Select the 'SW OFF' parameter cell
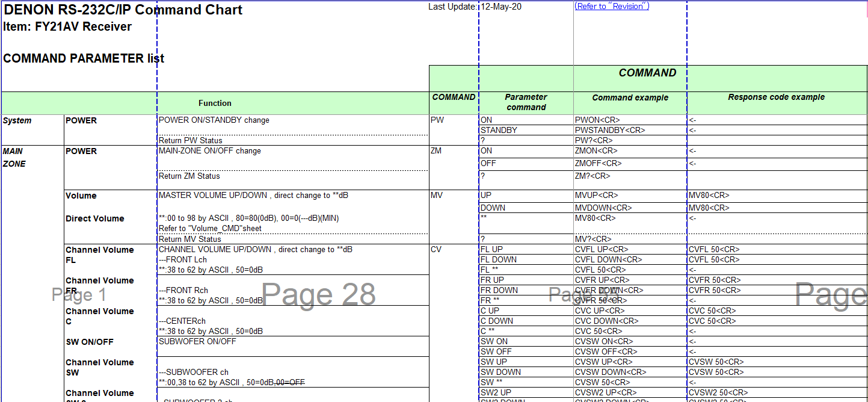 tap(526, 351)
